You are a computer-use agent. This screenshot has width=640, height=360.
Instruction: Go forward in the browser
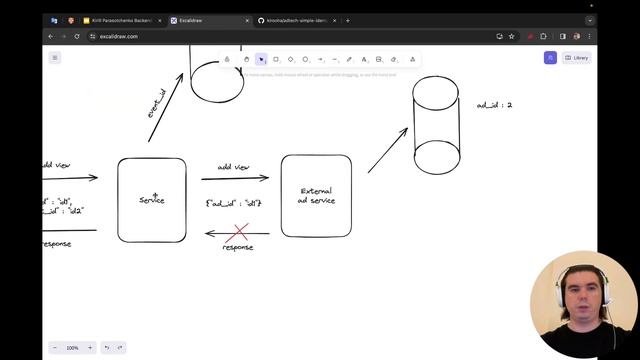click(64, 36)
